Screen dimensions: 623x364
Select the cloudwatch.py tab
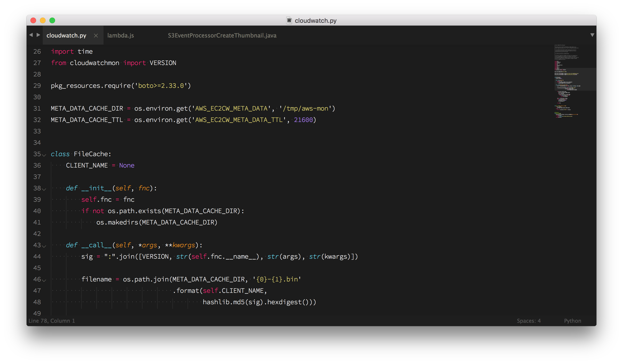(x=66, y=36)
